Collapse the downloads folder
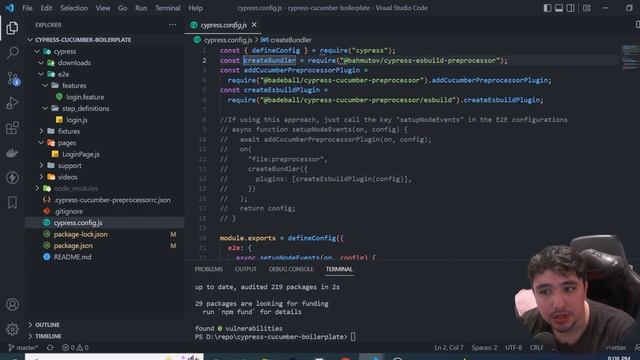The width and height of the screenshot is (640, 360). point(41,63)
